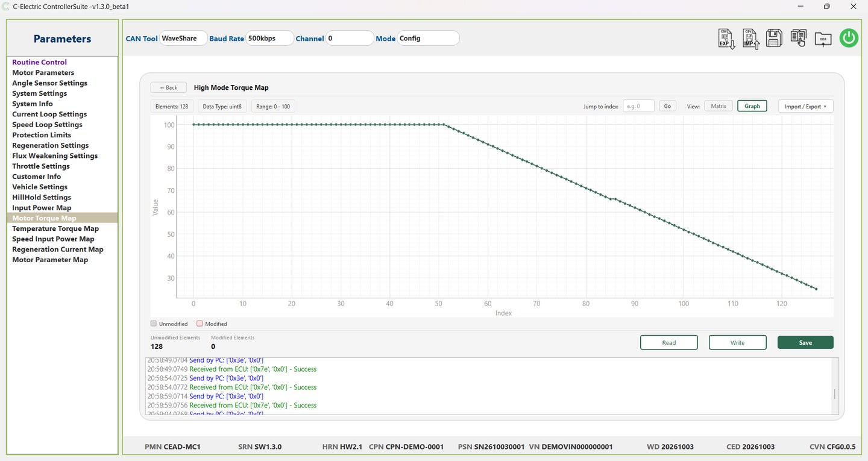Open the CAN Tool WaveShare dropdown
This screenshot has width=868, height=461.
pos(184,38)
